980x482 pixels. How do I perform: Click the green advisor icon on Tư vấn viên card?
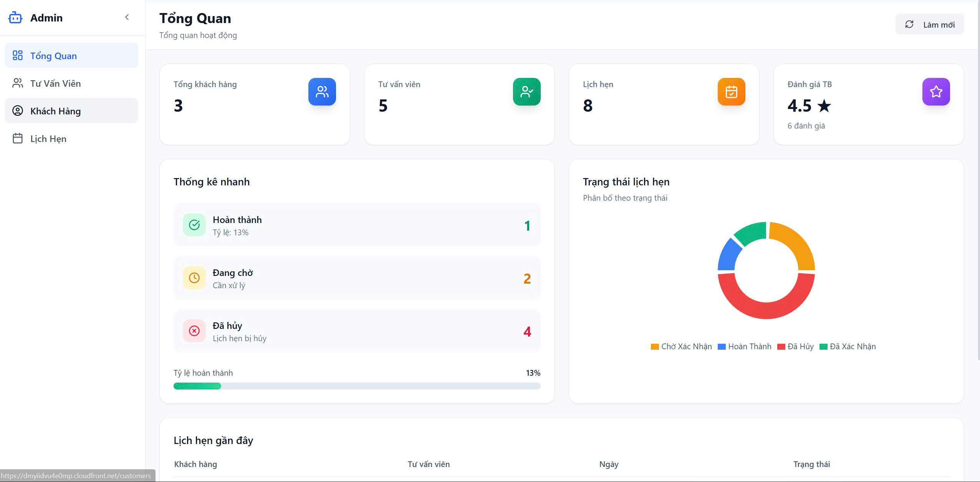526,92
